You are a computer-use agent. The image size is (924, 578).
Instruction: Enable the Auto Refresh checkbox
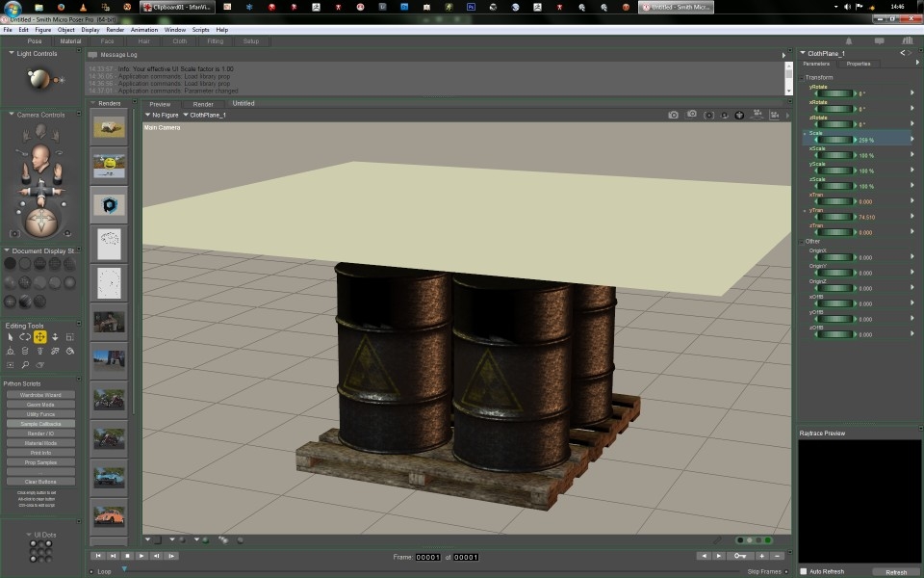[x=805, y=571]
